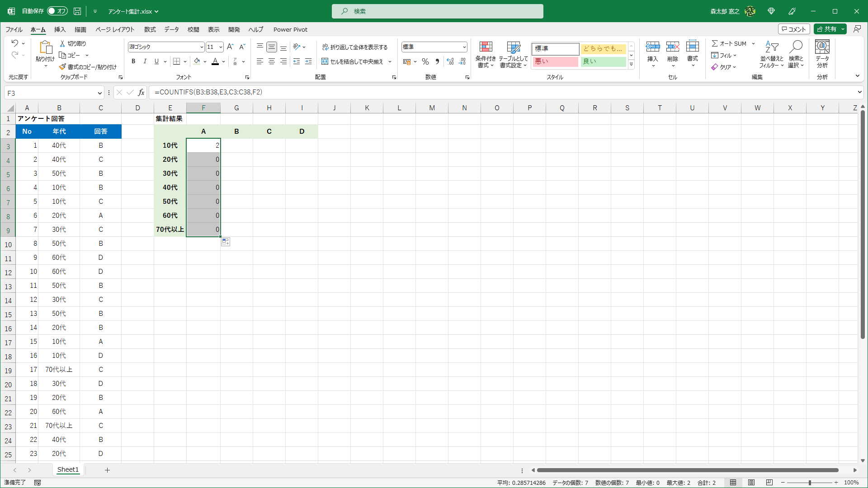Click the Insert Function fx icon
The width and height of the screenshot is (868, 488).
tap(141, 92)
